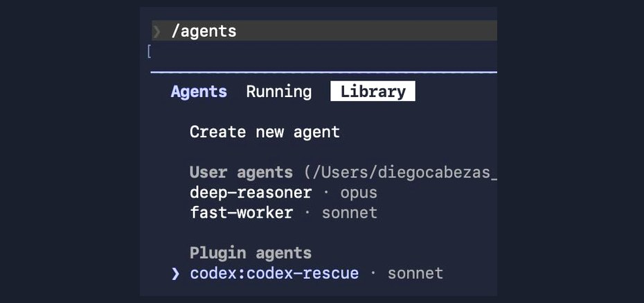The width and height of the screenshot is (644, 303).
Task: Click the left bracket marker under the prompt
Action: click(149, 52)
